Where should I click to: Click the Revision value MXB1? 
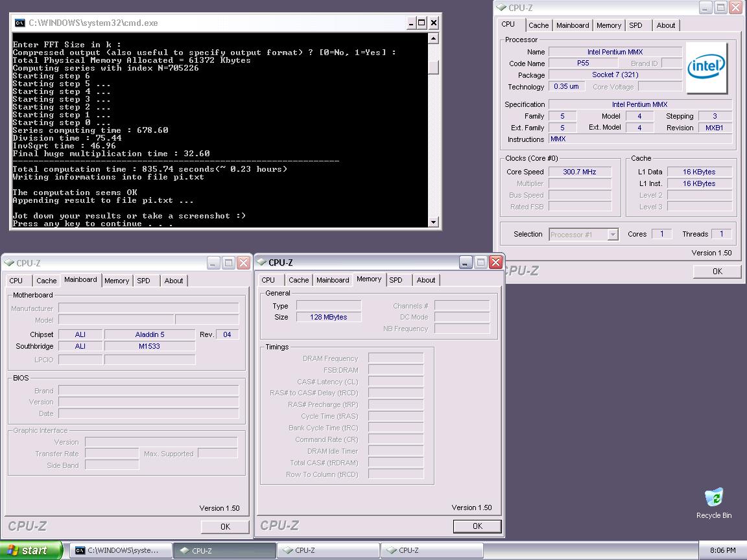[715, 128]
